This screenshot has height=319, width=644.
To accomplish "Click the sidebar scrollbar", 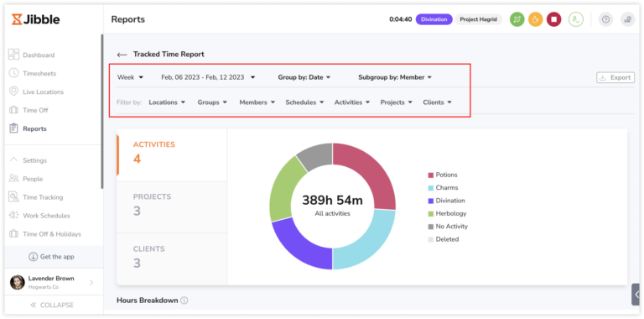I will pyautogui.click(x=101, y=111).
